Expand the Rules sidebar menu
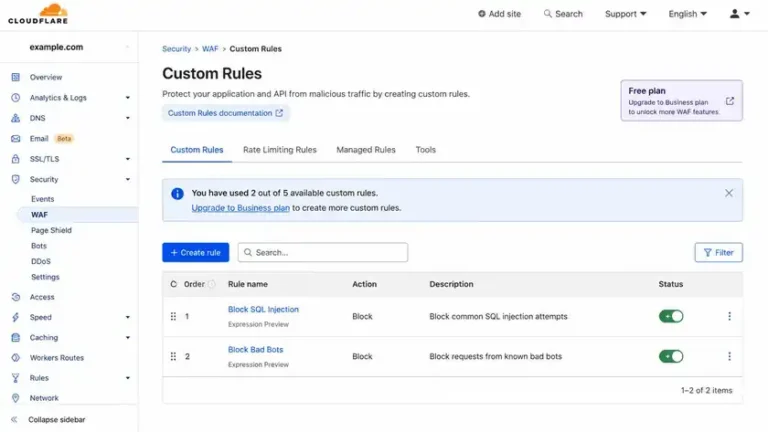768x432 pixels. tap(127, 378)
